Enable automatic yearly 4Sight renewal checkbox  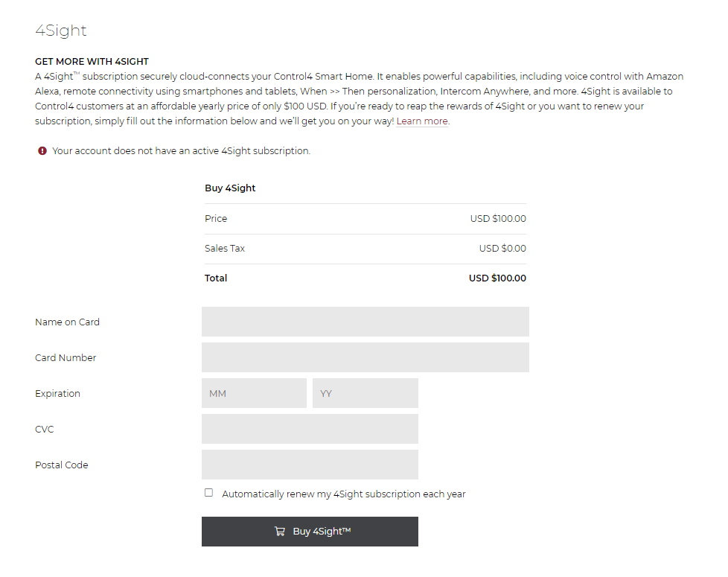209,493
